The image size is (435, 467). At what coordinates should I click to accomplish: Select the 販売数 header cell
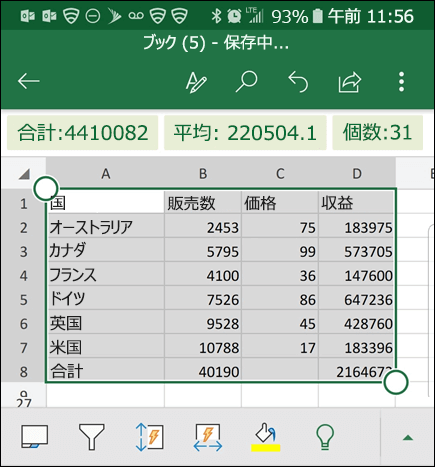tap(203, 202)
